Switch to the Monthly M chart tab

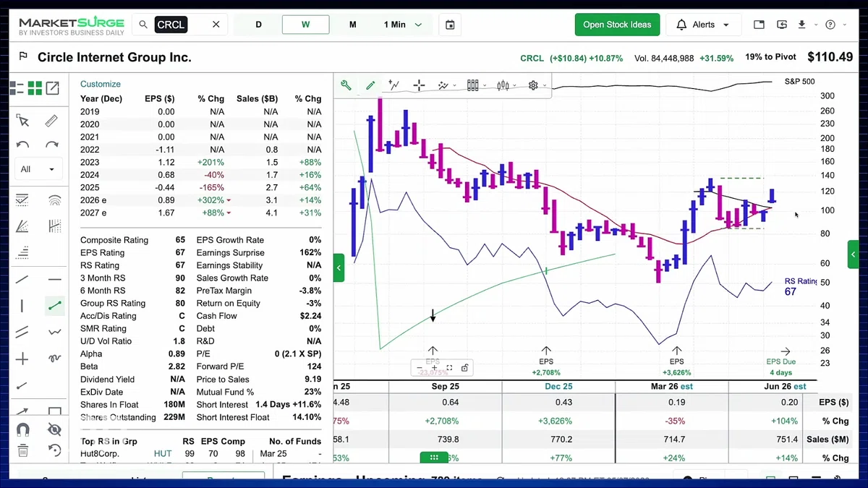[353, 25]
